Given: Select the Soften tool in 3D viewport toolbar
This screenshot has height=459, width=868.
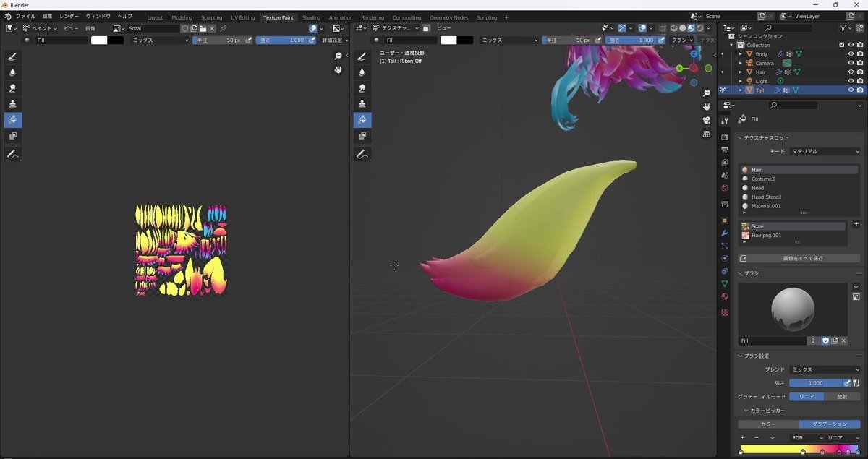Looking at the screenshot, I should (x=362, y=72).
